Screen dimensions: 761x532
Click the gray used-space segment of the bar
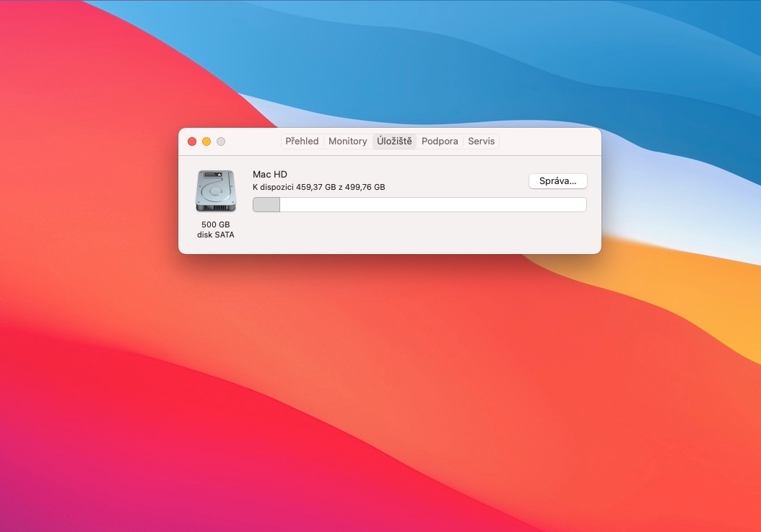pyautogui.click(x=266, y=204)
